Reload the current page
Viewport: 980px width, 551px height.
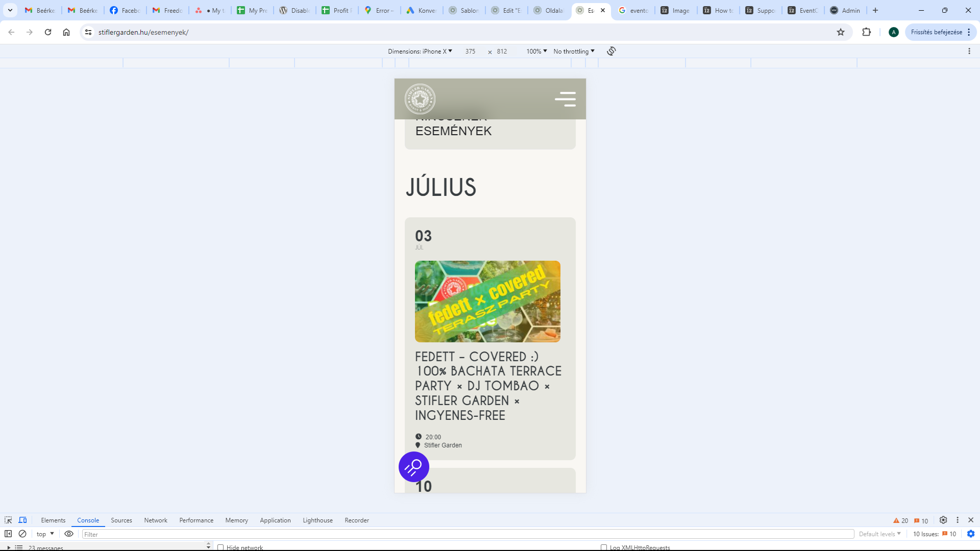(x=48, y=32)
